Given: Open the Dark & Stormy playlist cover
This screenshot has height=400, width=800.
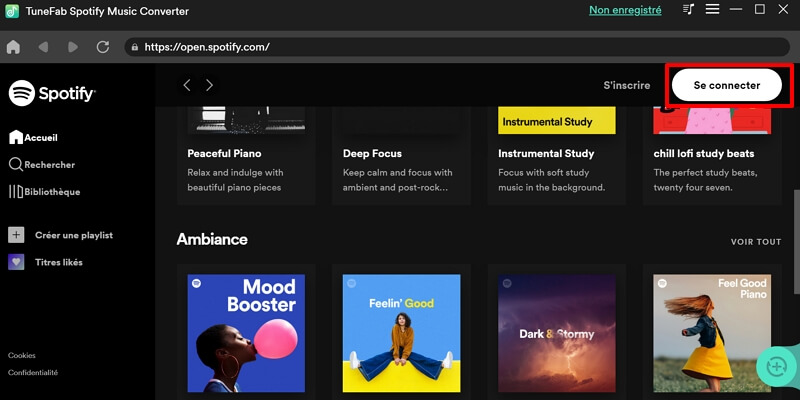Looking at the screenshot, I should pos(557,333).
